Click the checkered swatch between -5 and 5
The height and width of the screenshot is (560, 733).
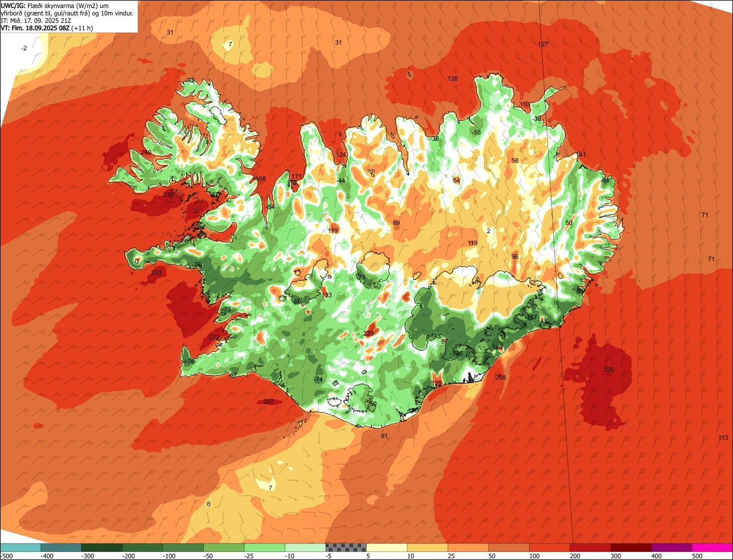346,547
